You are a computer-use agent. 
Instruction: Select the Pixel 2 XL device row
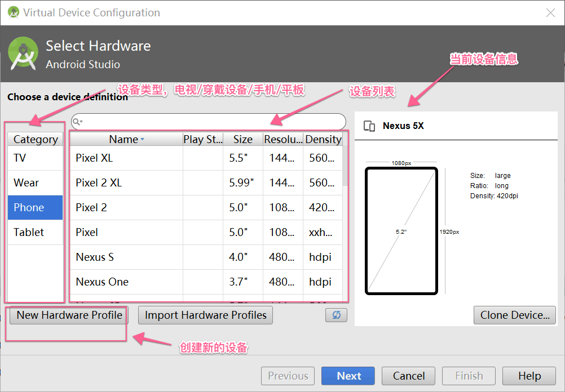coord(206,183)
